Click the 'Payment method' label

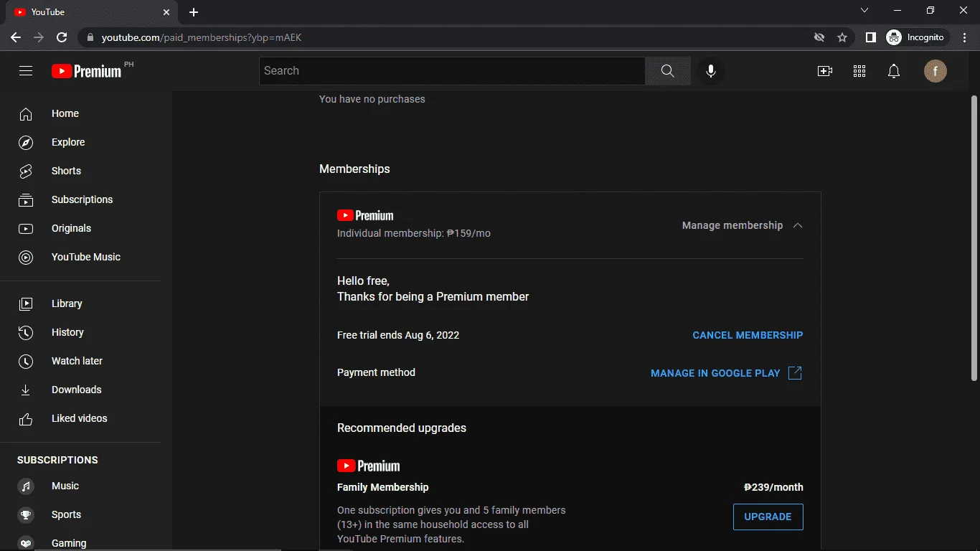(376, 372)
